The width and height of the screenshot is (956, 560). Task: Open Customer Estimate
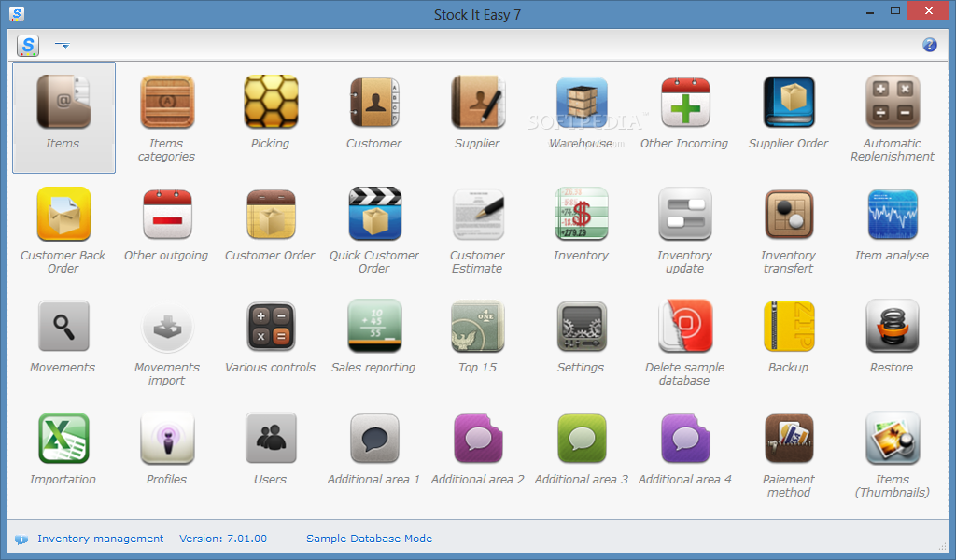point(478,215)
